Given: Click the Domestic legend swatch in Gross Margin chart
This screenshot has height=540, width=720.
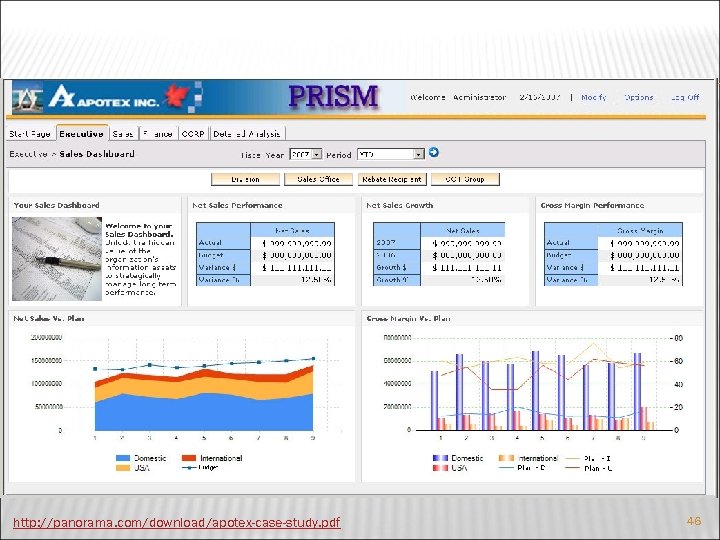Looking at the screenshot, I should pos(440,458).
